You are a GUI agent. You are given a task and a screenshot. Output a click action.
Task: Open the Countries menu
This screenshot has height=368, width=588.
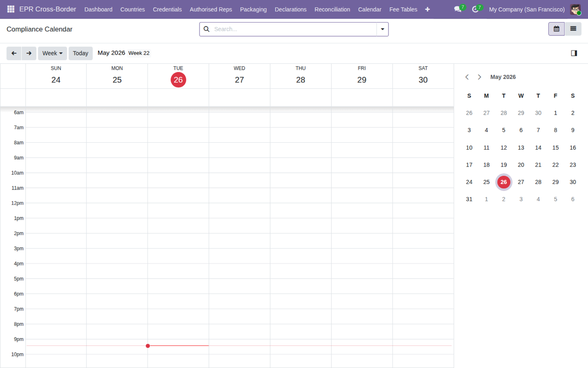point(133,9)
